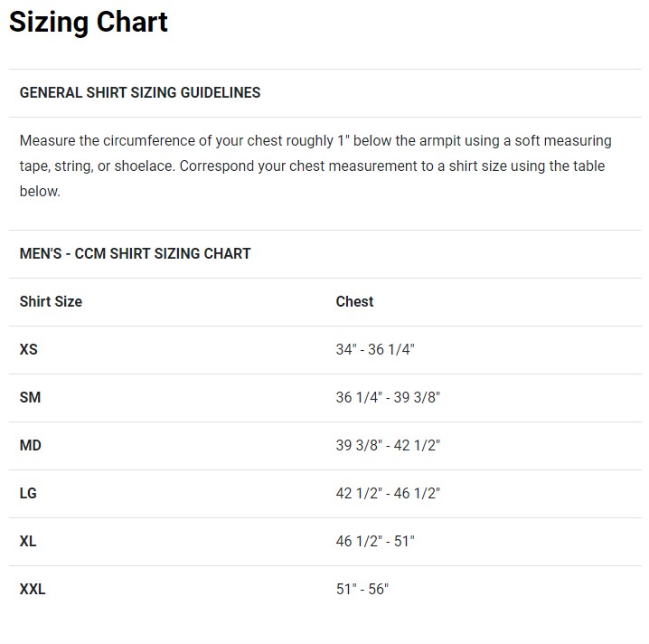Click the Chest column header
Image resolution: width=649 pixels, height=644 pixels.
click(x=354, y=301)
